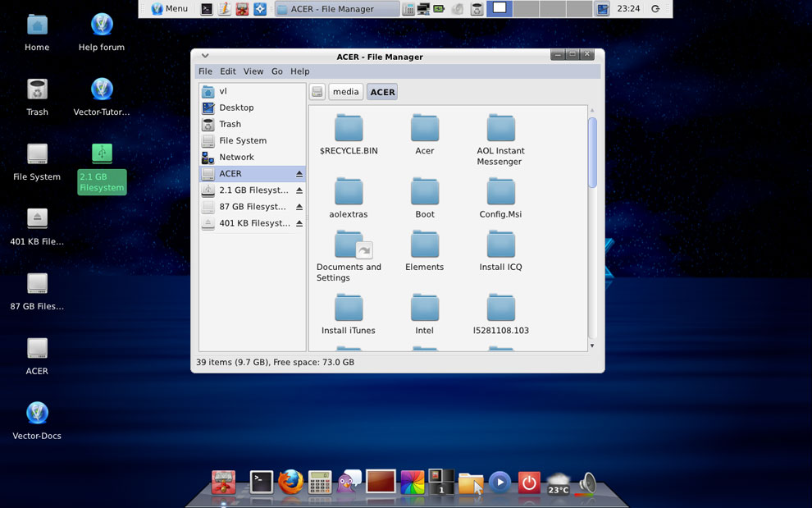Select the AOL Instant Messenger folder

coord(500,140)
